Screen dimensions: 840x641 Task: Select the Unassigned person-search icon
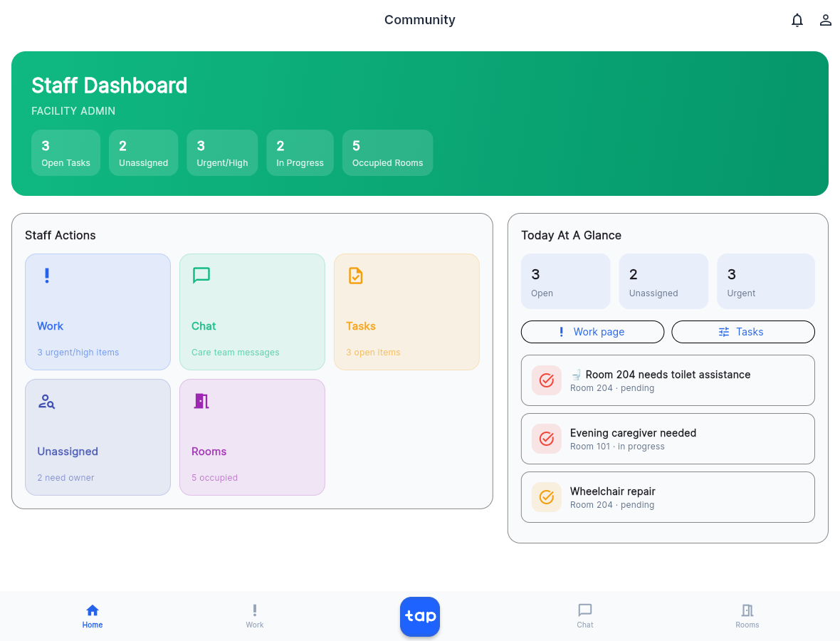pos(46,401)
